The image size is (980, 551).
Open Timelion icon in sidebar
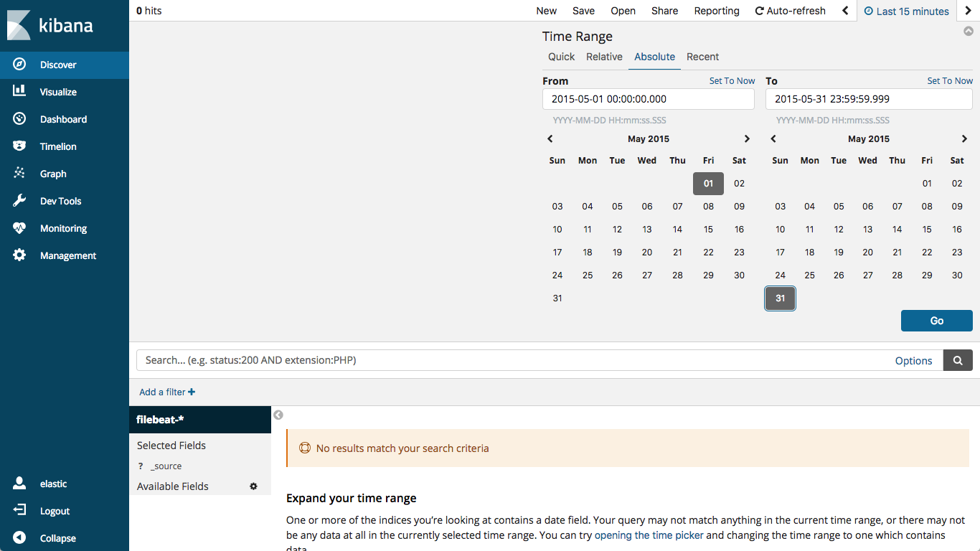(x=19, y=146)
